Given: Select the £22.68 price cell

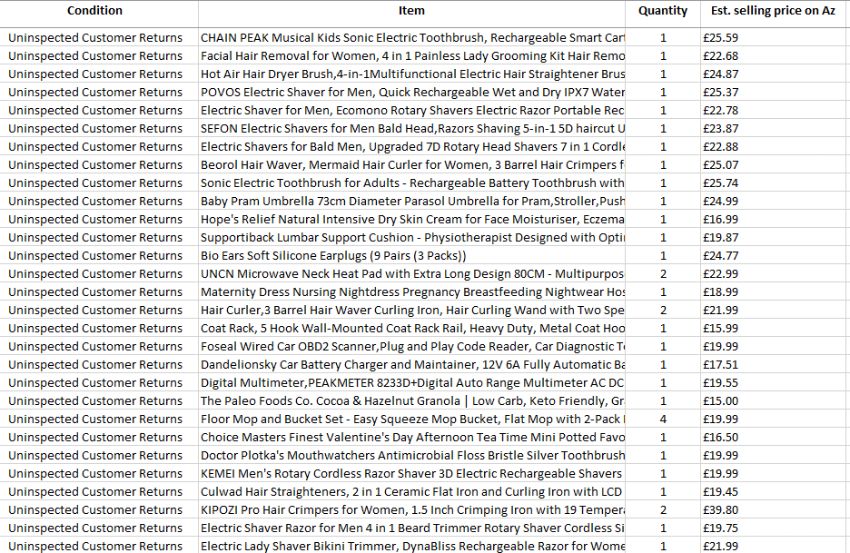Looking at the screenshot, I should 775,56.
